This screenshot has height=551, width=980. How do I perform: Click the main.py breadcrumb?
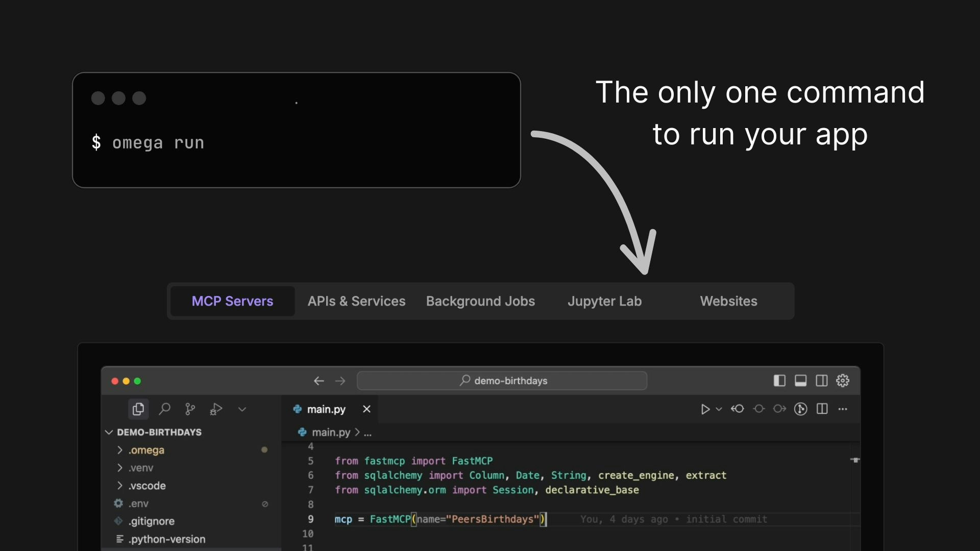pos(325,432)
